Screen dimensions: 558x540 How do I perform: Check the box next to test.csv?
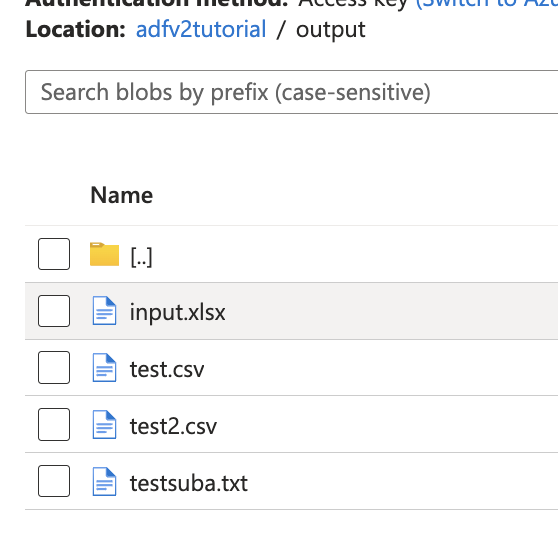tap(54, 367)
